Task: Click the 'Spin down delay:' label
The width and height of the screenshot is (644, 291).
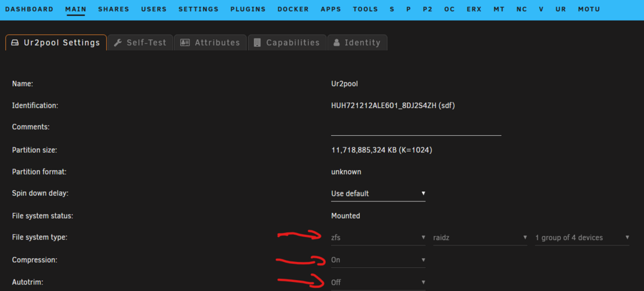Action: pyautogui.click(x=40, y=193)
